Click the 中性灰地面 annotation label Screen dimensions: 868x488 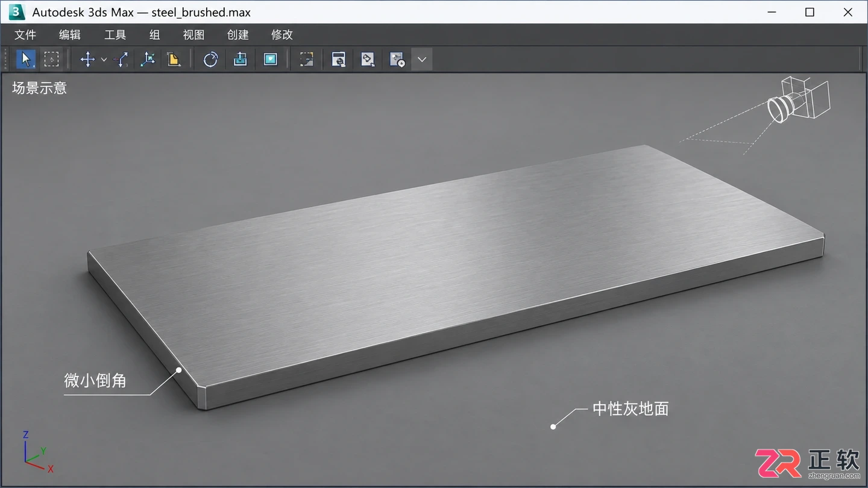point(631,408)
